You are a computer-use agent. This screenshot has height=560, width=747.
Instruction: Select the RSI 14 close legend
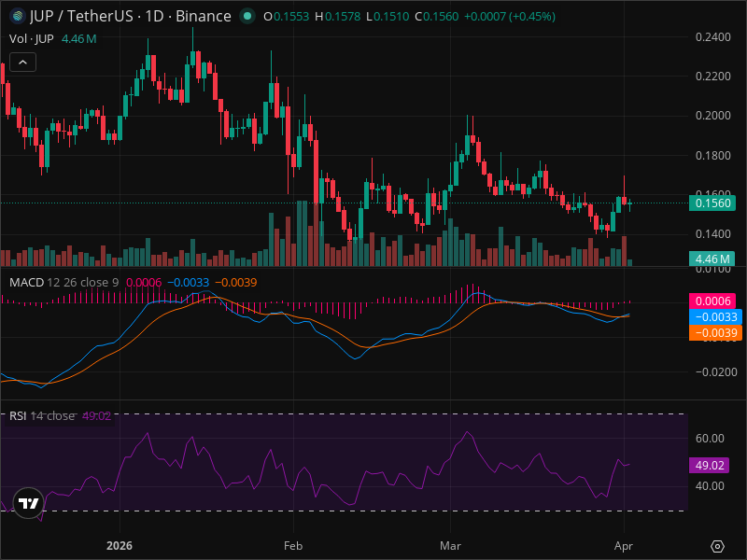tap(42, 415)
